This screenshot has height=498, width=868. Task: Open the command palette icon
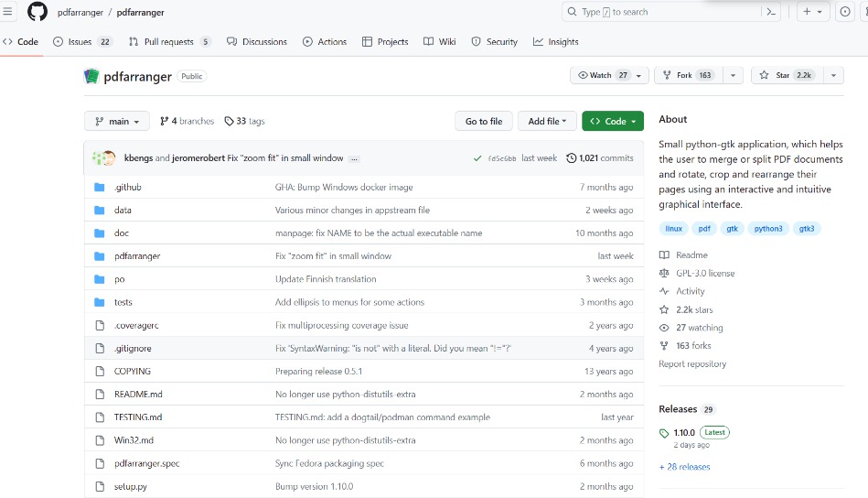pos(771,12)
